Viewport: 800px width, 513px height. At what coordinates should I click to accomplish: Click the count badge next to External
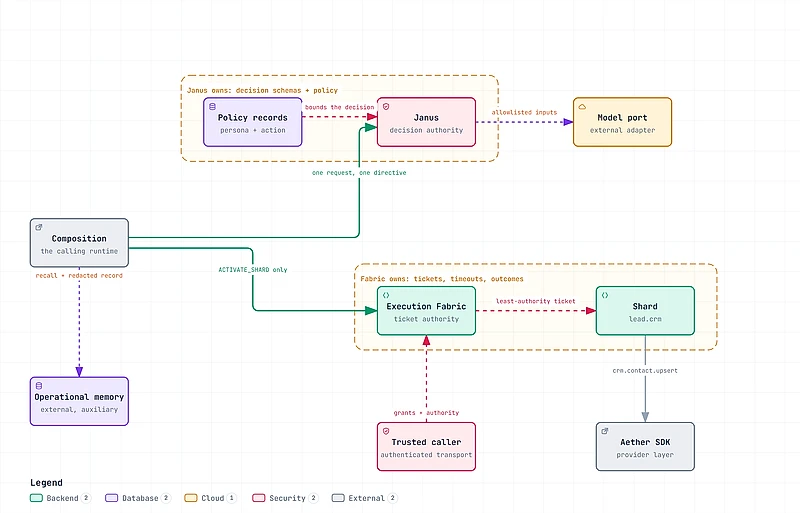tap(392, 498)
